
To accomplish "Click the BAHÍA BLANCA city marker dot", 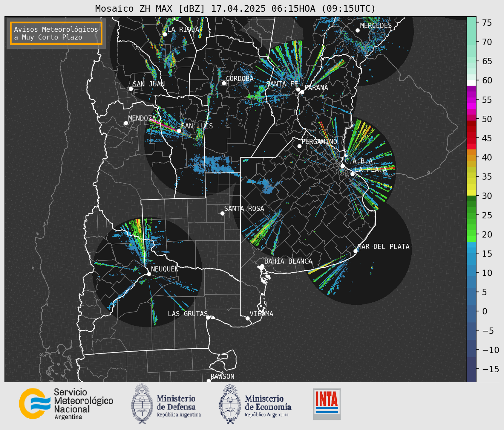I will tap(262, 266).
